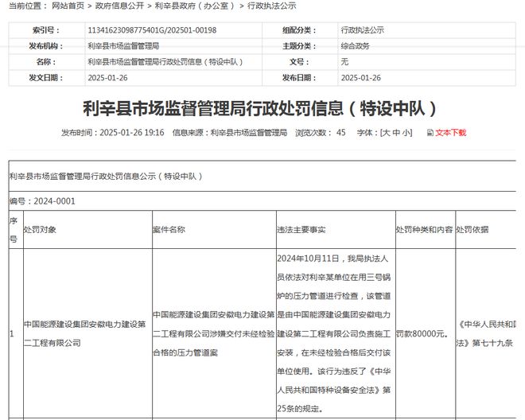Click the 发布机构 field label

46,46
